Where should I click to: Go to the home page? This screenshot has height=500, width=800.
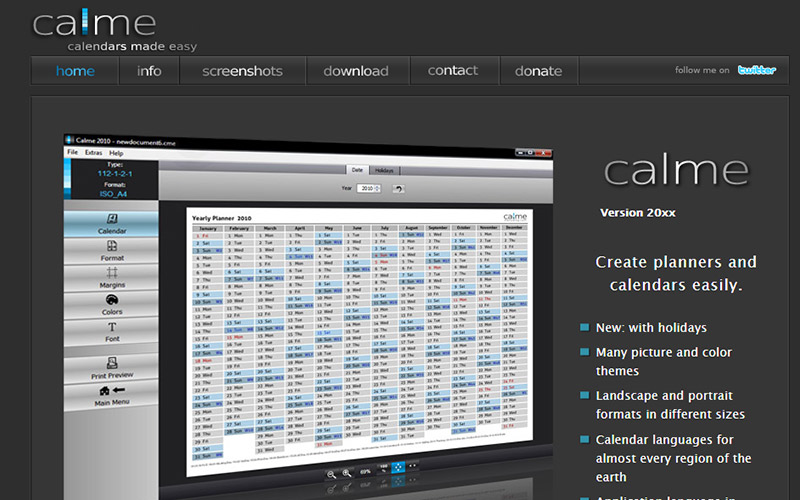pos(75,70)
